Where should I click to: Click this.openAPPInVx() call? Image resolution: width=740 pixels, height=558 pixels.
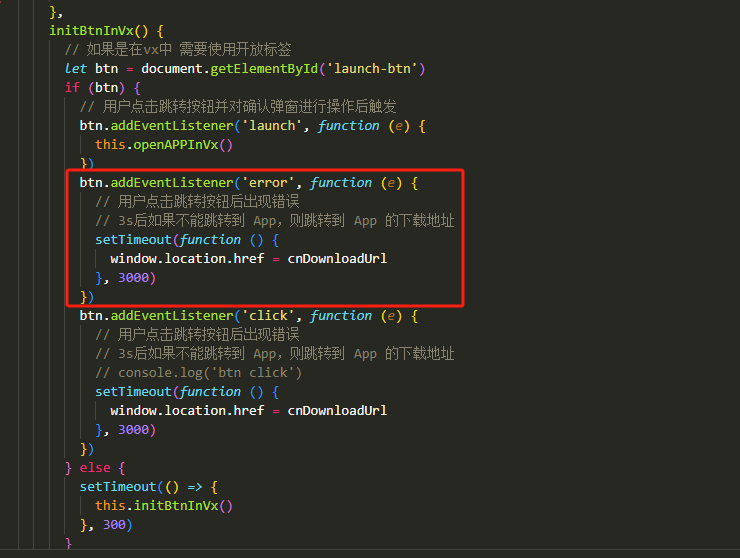[x=164, y=145]
